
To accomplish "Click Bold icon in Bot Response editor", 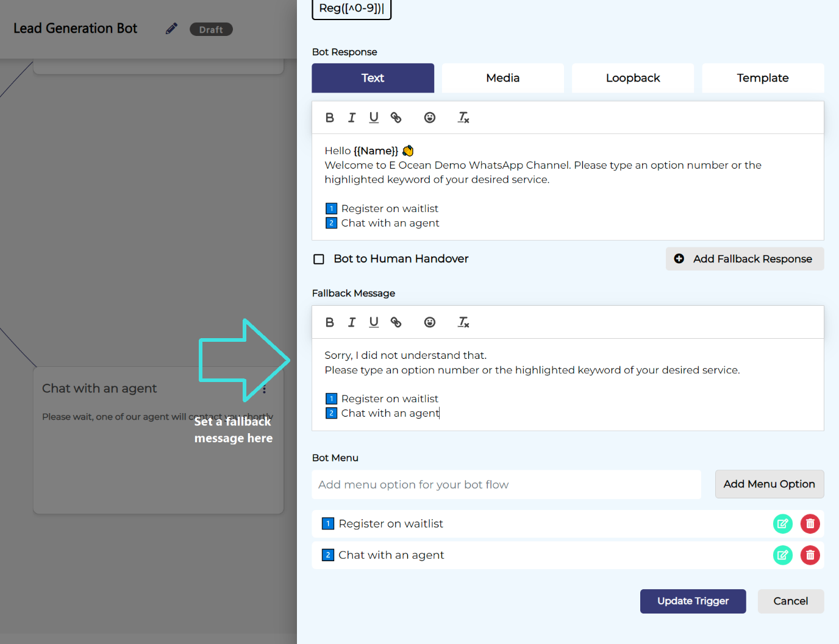I will pos(330,118).
